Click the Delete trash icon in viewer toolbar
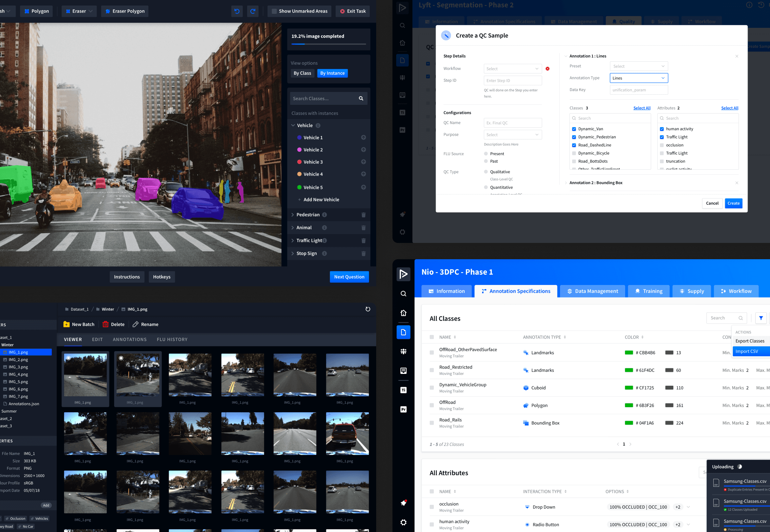Viewport: 770px width, 532px height. coord(106,324)
